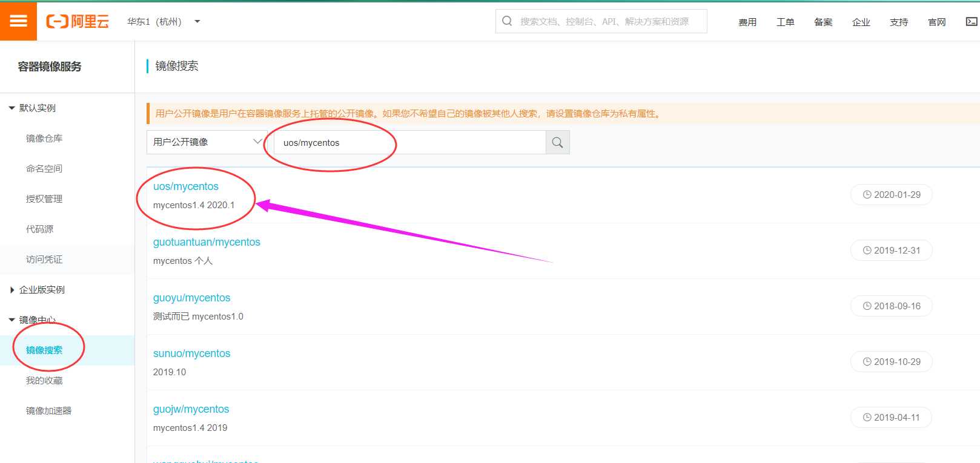Click 费用 in the top navigation

click(x=747, y=22)
